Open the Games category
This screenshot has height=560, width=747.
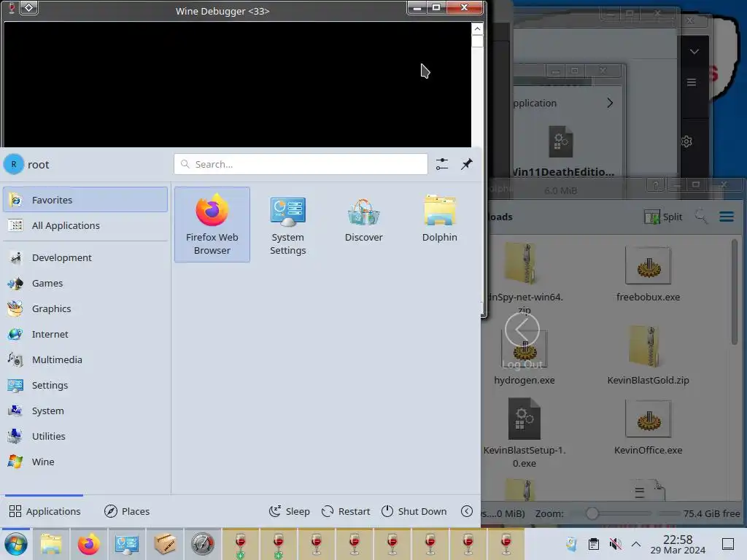pyautogui.click(x=85, y=284)
